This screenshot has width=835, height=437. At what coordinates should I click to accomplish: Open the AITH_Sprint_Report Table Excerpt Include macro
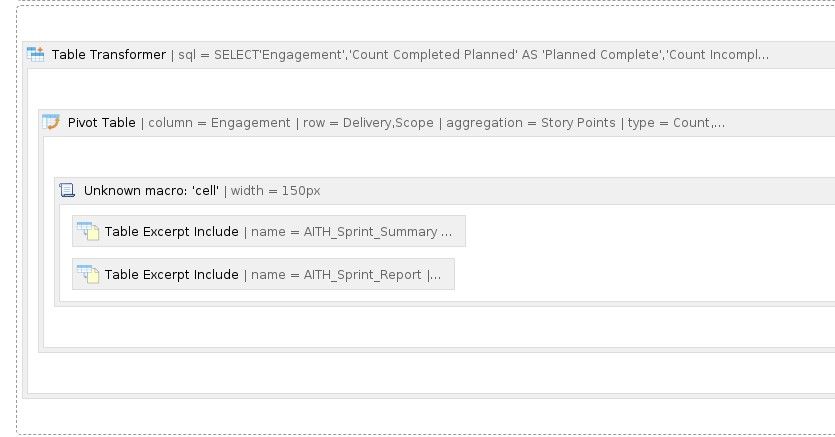(171, 275)
